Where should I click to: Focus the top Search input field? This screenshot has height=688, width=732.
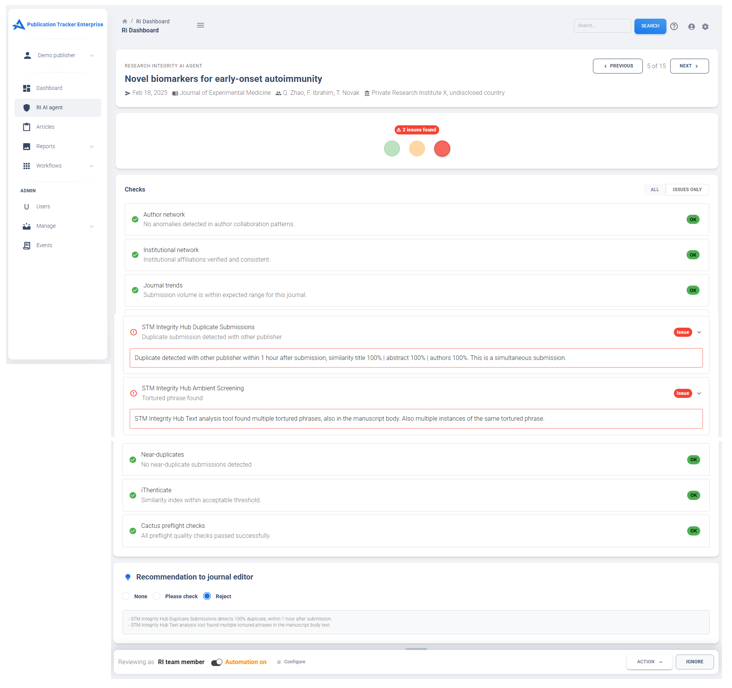click(x=602, y=26)
